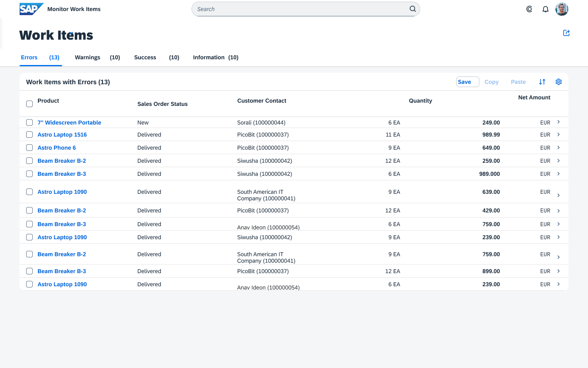Click the Save button
This screenshot has height=368, width=588.
468,82
